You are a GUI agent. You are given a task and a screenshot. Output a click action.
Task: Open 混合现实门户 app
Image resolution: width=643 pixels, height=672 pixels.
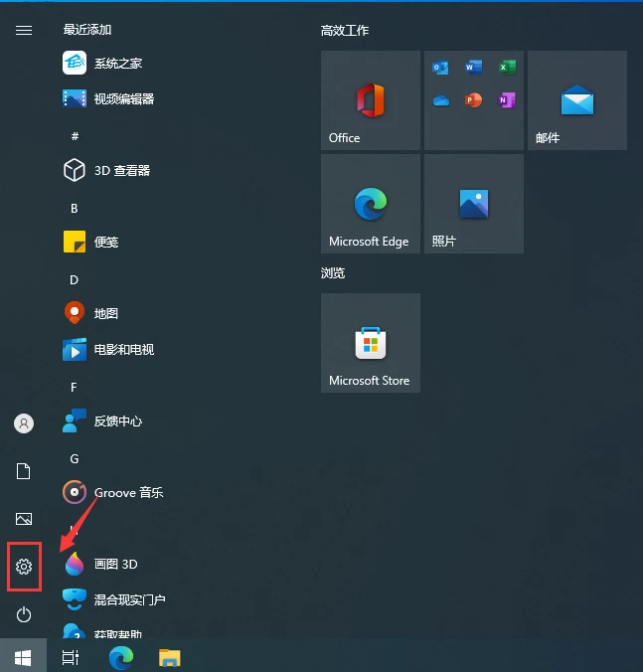point(114,599)
